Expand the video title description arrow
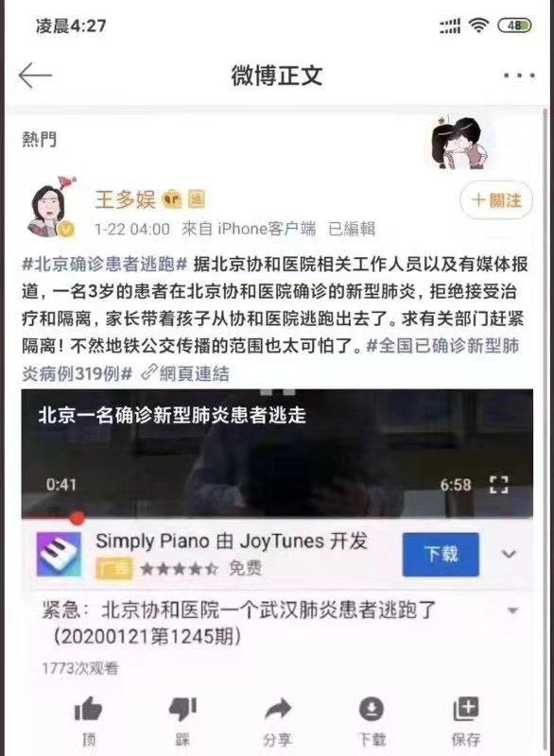The height and width of the screenshot is (756, 554). (512, 610)
